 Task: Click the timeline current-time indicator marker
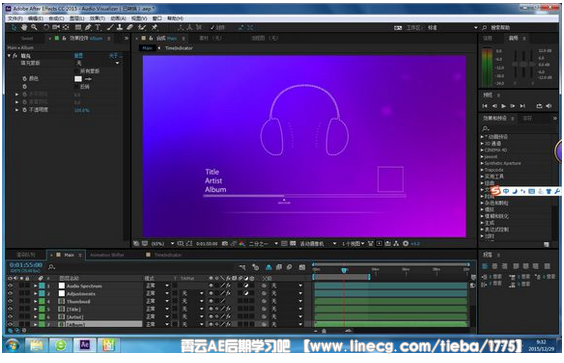(344, 270)
